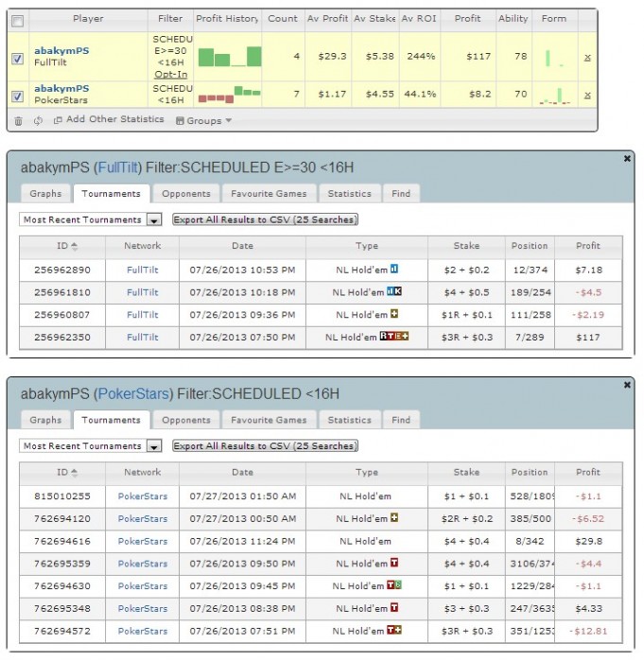644x662 pixels.
Task: Sort FullTilt table by ID arrow
Action: [75, 246]
